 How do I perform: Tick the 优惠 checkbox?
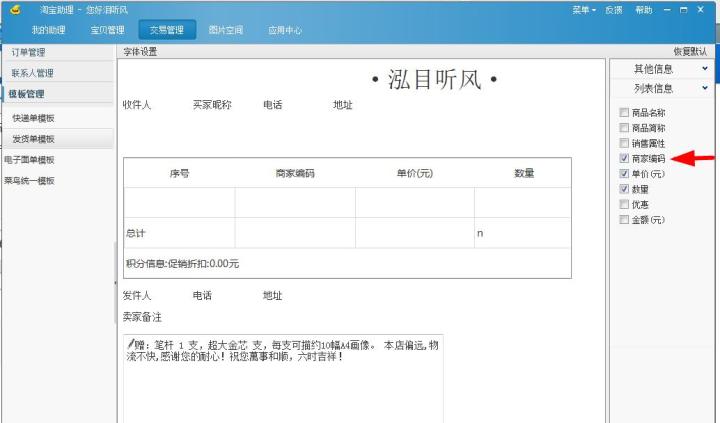625,204
